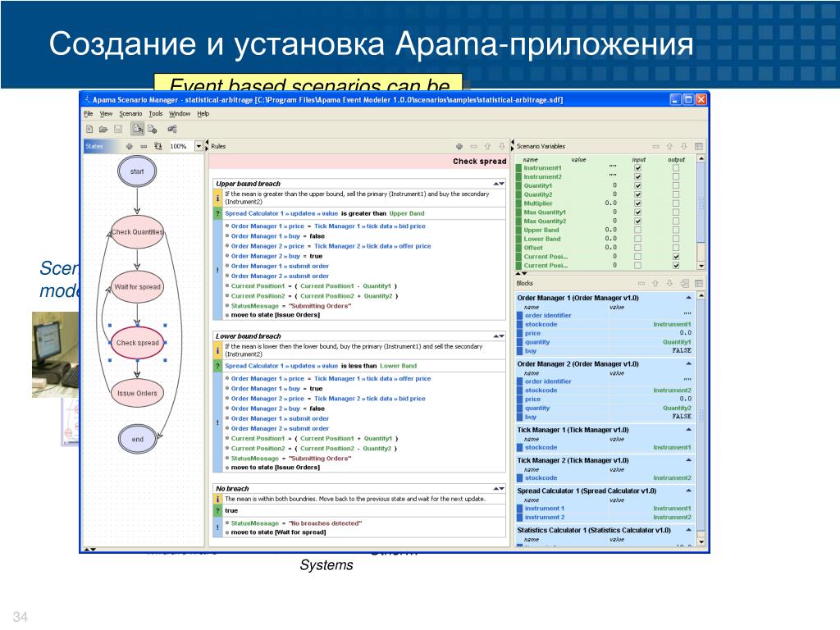
Task: Click the Save disk icon in the toolbar
Action: coord(118,129)
